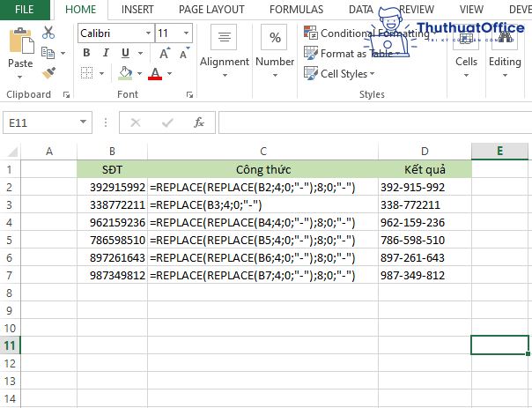Expand font size dropdown

click(x=186, y=33)
